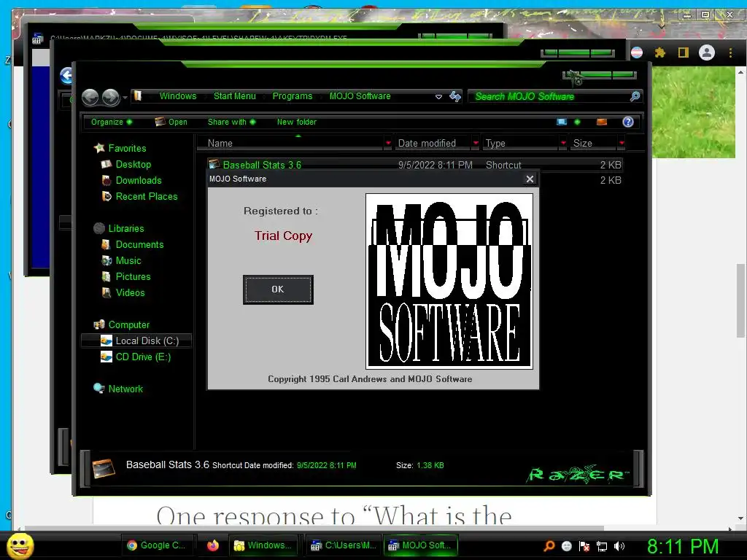This screenshot has height=560, width=747.
Task: Open the Share with menu
Action: coord(231,122)
